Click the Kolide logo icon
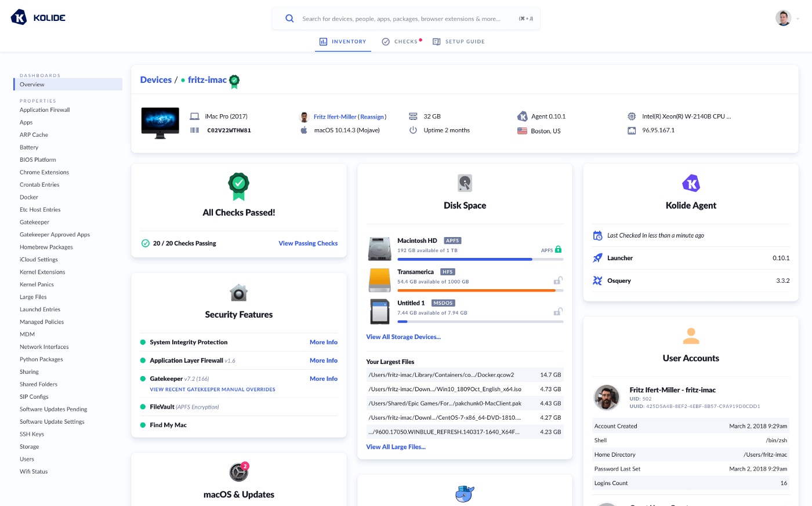This screenshot has height=506, width=812. (19, 17)
